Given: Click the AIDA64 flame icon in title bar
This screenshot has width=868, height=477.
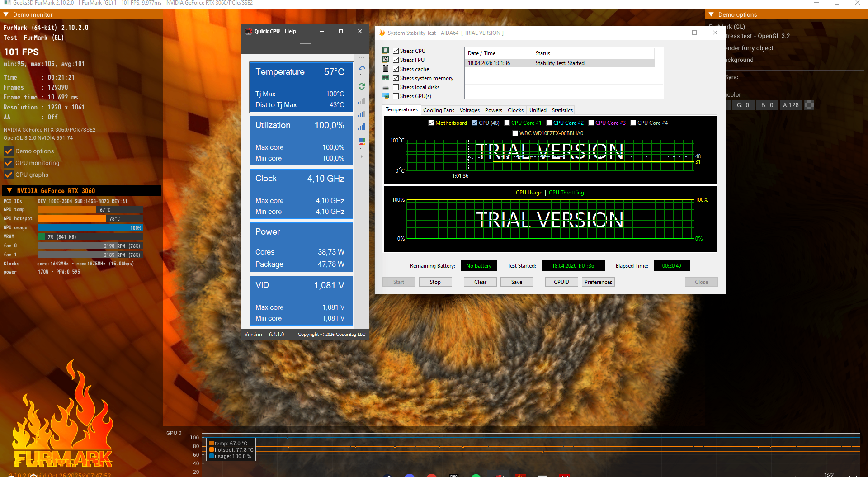Looking at the screenshot, I should click(x=382, y=33).
